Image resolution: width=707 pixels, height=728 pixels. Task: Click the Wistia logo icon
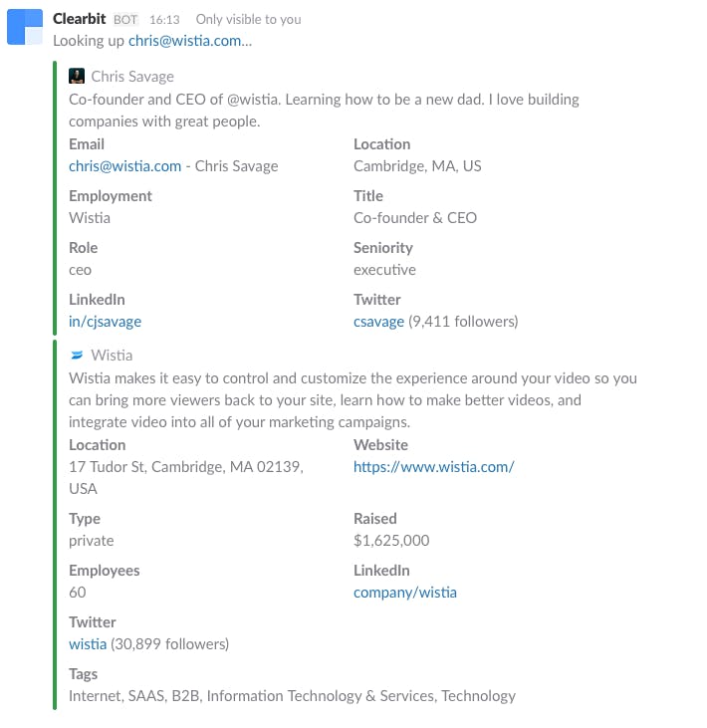77,355
